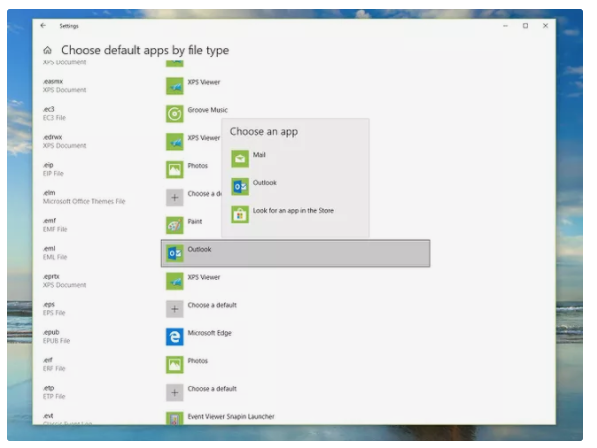This screenshot has width=597, height=448.
Task: Click the .eip file type label
Action: pyautogui.click(x=48, y=165)
